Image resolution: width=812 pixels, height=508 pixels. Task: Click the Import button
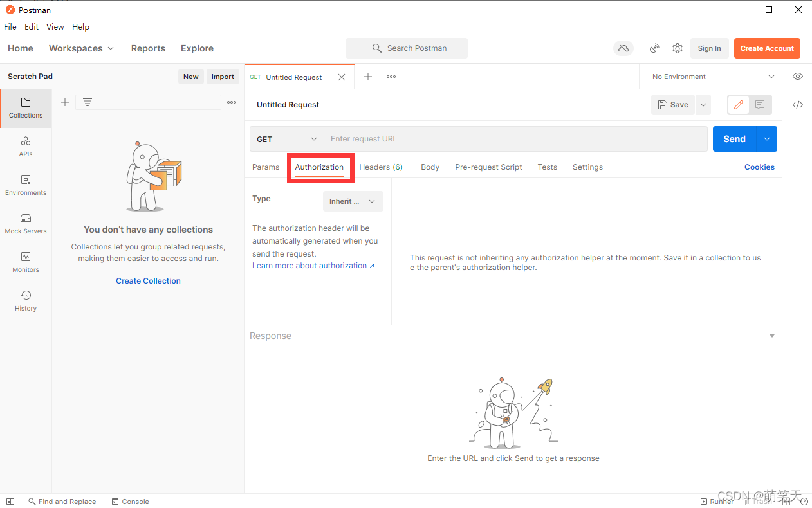tap(223, 77)
